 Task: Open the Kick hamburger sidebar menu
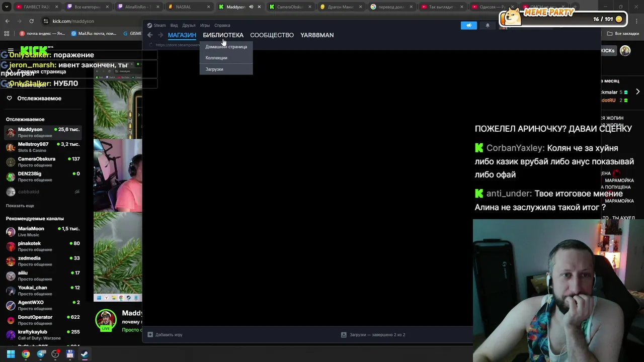(x=11, y=50)
